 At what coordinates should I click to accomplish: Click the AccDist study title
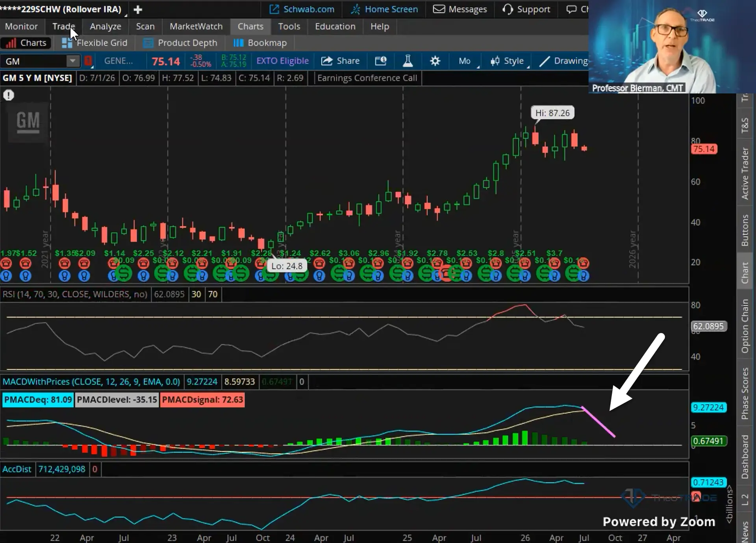point(17,469)
